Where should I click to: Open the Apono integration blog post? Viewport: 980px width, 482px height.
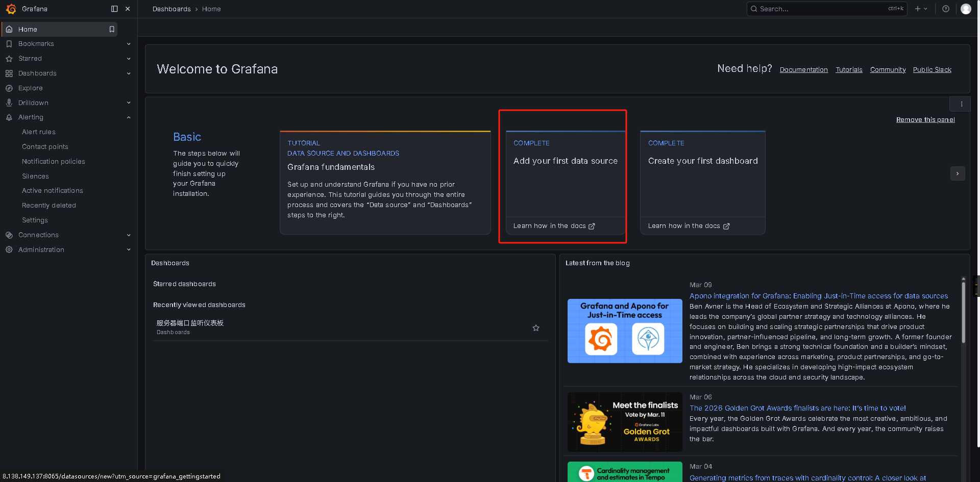819,296
